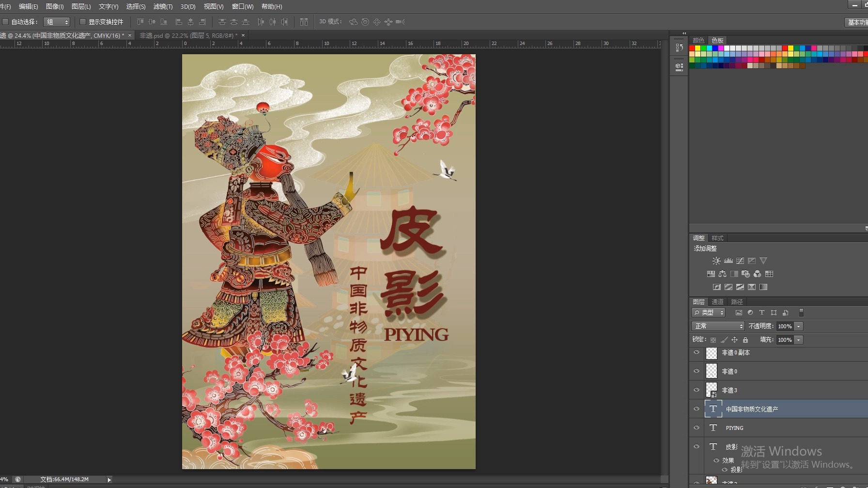Add a Black & White adjustment
This screenshot has width=868, height=488.
734,274
